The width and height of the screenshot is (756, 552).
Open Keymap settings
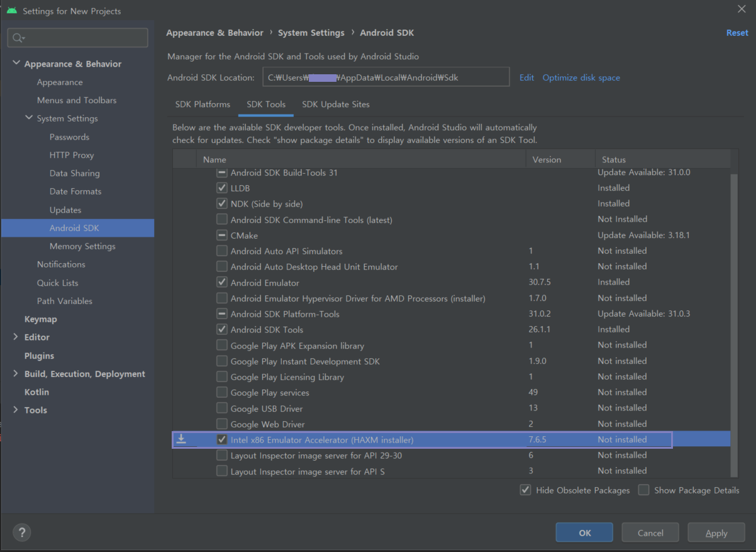click(x=41, y=319)
